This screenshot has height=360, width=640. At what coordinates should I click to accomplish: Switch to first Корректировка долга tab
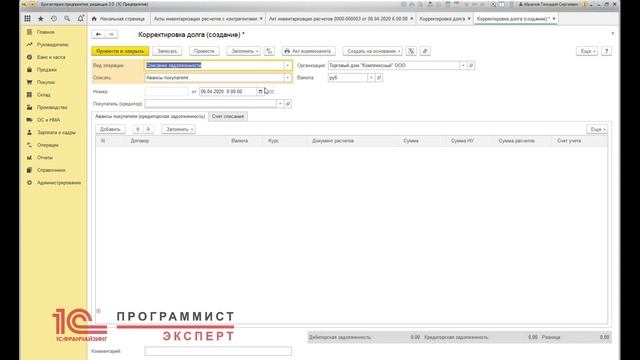coord(442,19)
